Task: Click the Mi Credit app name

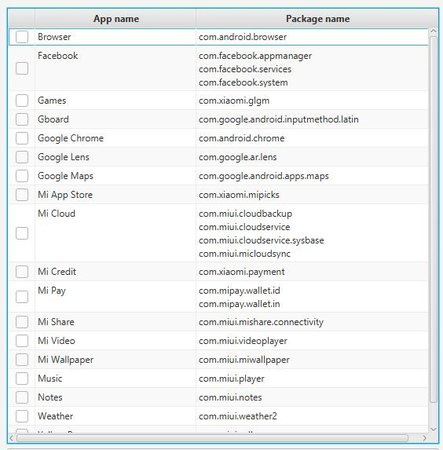Action: click(x=57, y=272)
